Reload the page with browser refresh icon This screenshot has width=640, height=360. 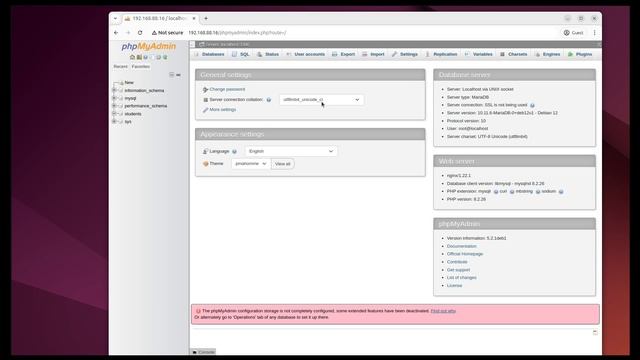click(x=140, y=33)
